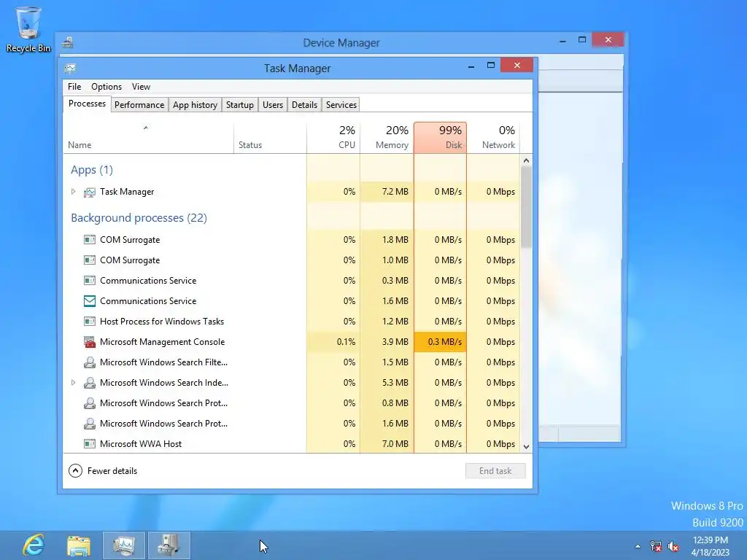
Task: Click the Device Manager title bar icon
Action: click(x=68, y=43)
